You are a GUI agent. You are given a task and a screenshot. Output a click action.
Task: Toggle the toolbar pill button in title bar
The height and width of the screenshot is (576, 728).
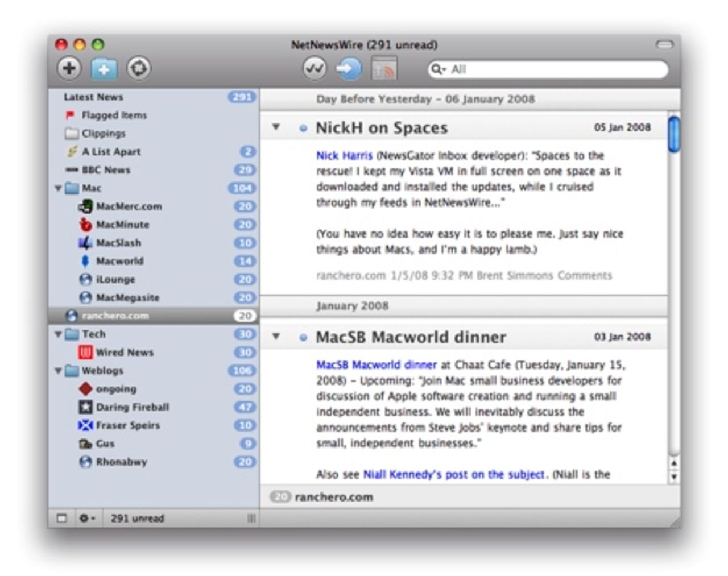pyautogui.click(x=664, y=44)
